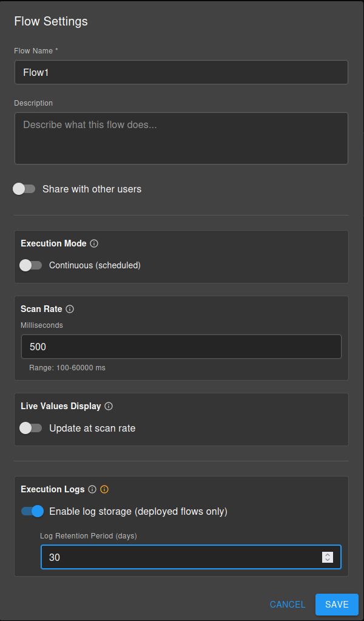Click the down arrow on the retention stepper
Viewport: 364px width, 621px height.
pos(326,560)
